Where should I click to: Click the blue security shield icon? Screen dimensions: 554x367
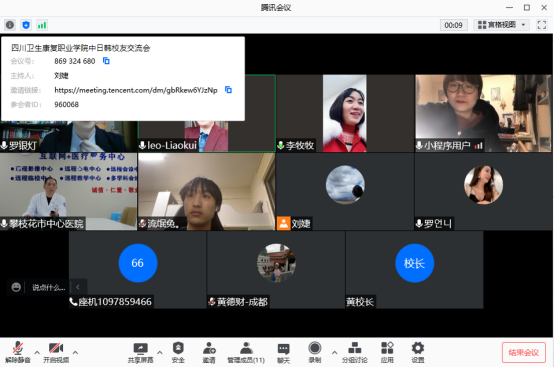(x=26, y=25)
